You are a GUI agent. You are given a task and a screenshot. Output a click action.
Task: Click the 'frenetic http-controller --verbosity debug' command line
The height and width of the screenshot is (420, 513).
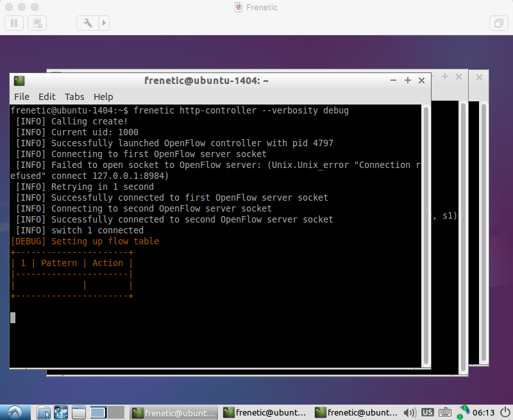[x=241, y=110]
